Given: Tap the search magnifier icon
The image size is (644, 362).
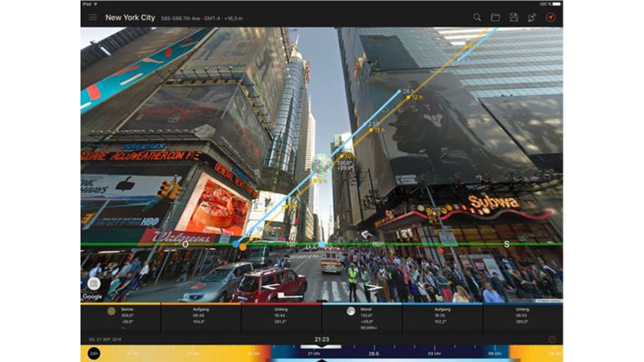Looking at the screenshot, I should coord(477,18).
